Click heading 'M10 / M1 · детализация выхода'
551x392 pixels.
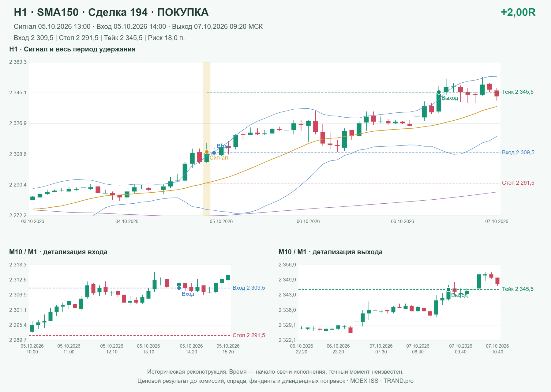click(330, 252)
